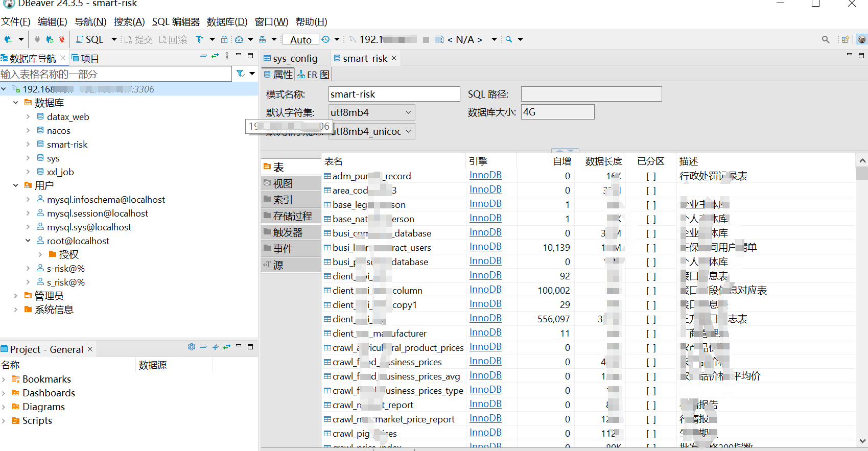Open the 文件(F) menu
868x451 pixels.
tap(16, 22)
